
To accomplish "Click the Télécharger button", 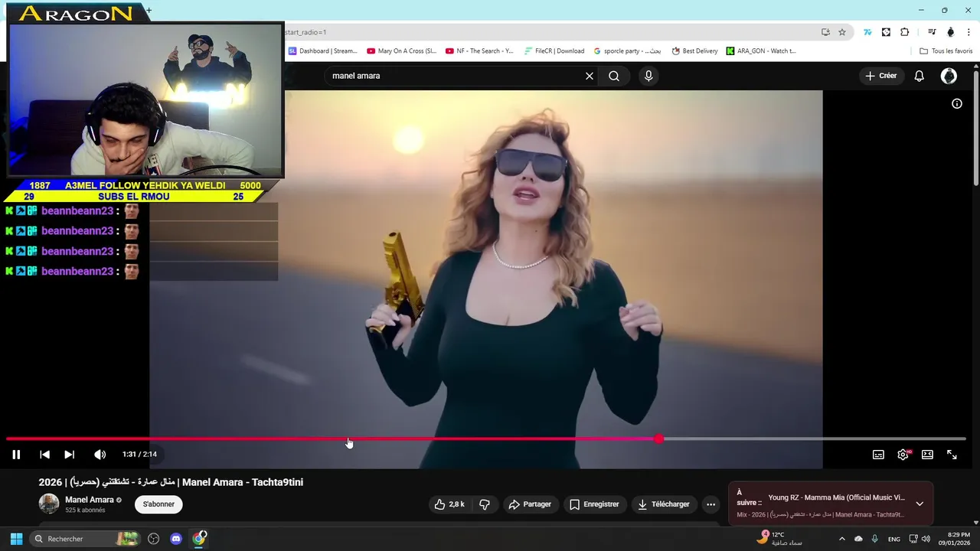I will tap(664, 504).
